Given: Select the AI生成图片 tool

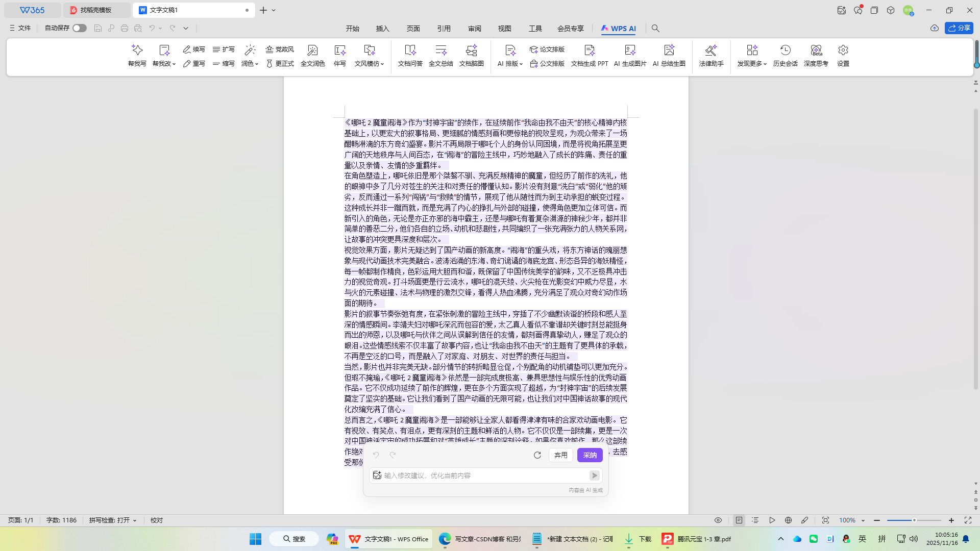Looking at the screenshot, I should coord(629,56).
